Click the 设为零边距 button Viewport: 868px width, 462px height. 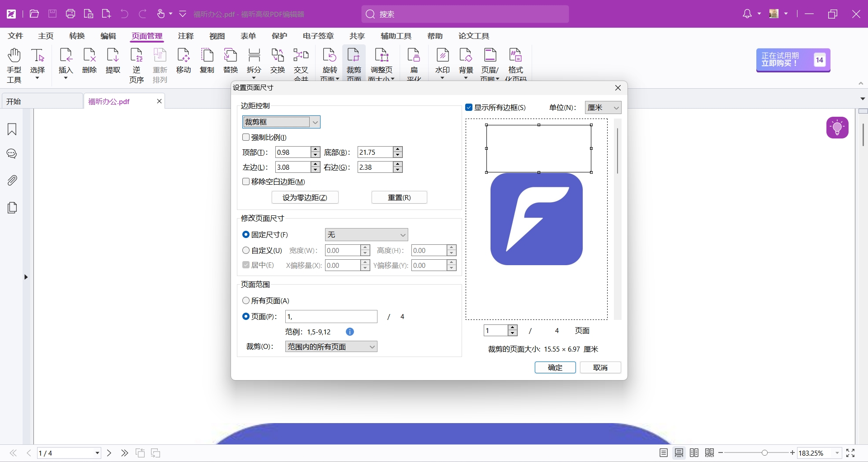coord(305,197)
